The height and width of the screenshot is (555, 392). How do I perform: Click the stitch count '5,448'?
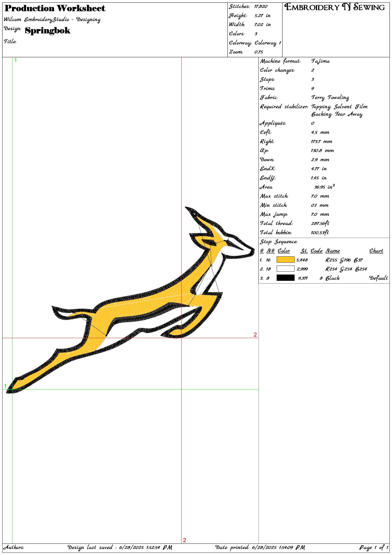click(302, 260)
